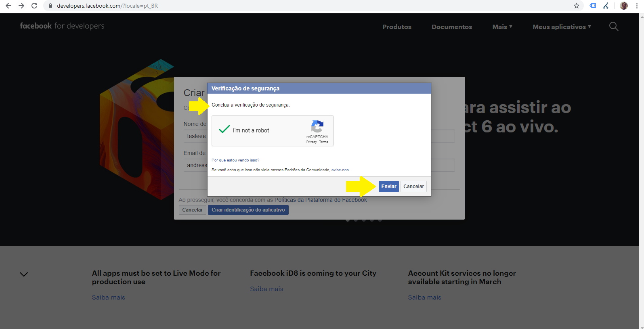Click 'Facebook iD8 is coming to your City' headline
The width and height of the screenshot is (644, 329).
click(313, 273)
